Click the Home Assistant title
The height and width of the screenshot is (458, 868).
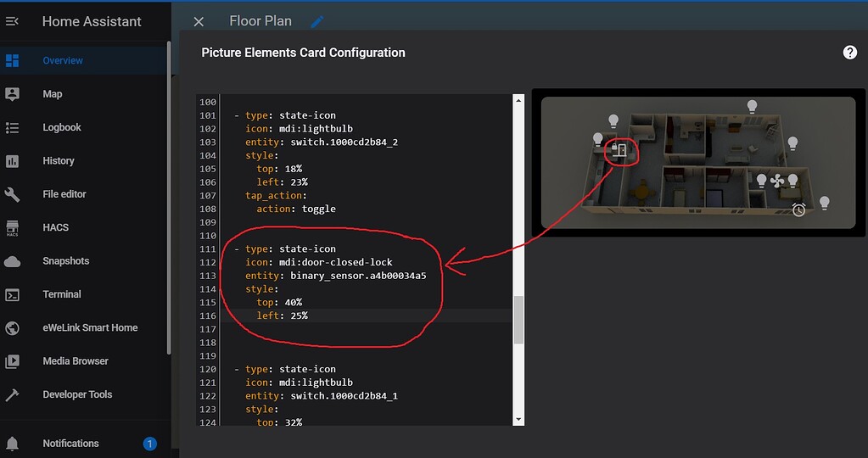92,21
